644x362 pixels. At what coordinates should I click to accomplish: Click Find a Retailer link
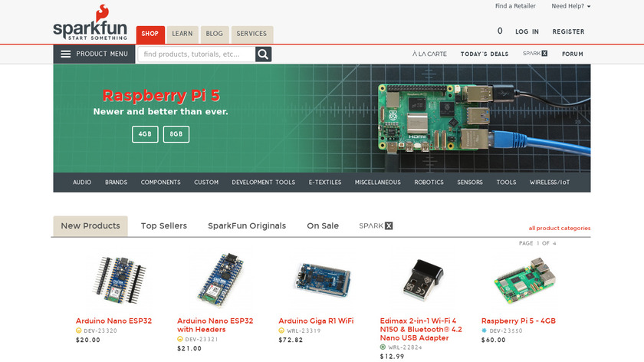tap(515, 6)
